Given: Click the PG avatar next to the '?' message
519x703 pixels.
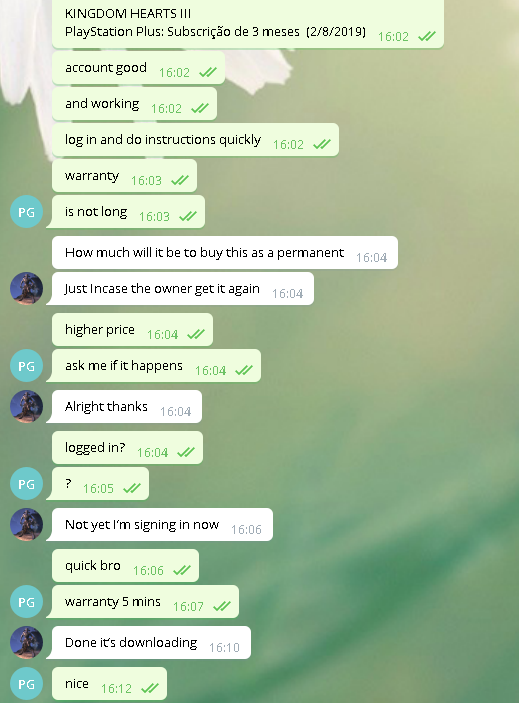Looking at the screenshot, I should (x=26, y=484).
